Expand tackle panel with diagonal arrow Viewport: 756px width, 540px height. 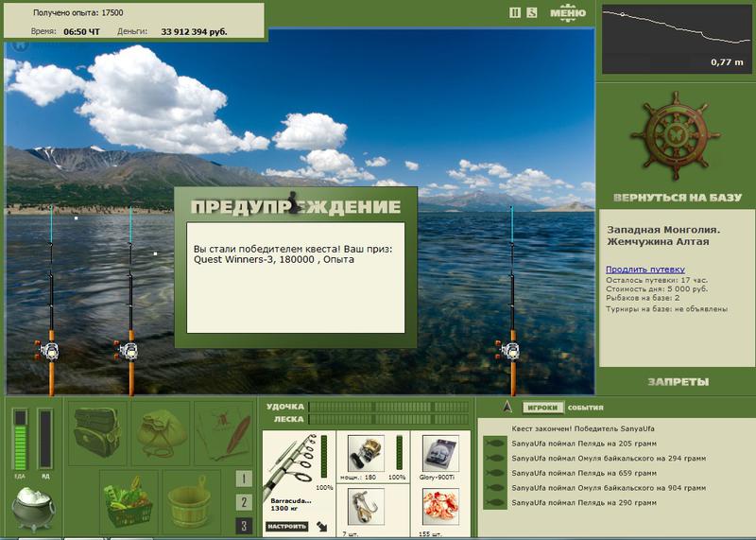coord(322,527)
